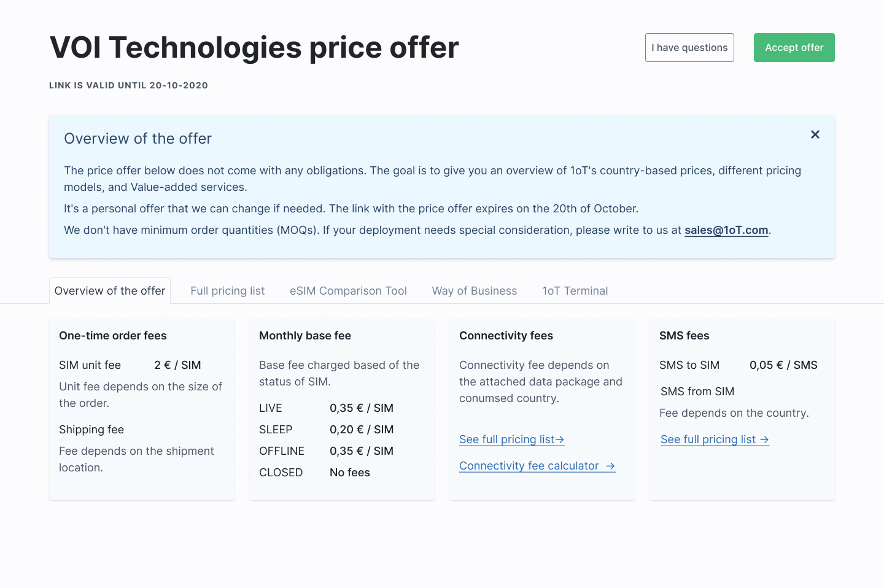Click the VOI Technologies price offer title
Screen dimensions: 884x588
254,47
